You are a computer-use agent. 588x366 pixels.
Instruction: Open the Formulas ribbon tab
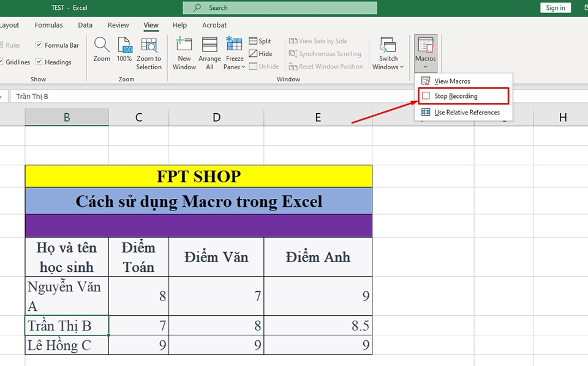(49, 25)
